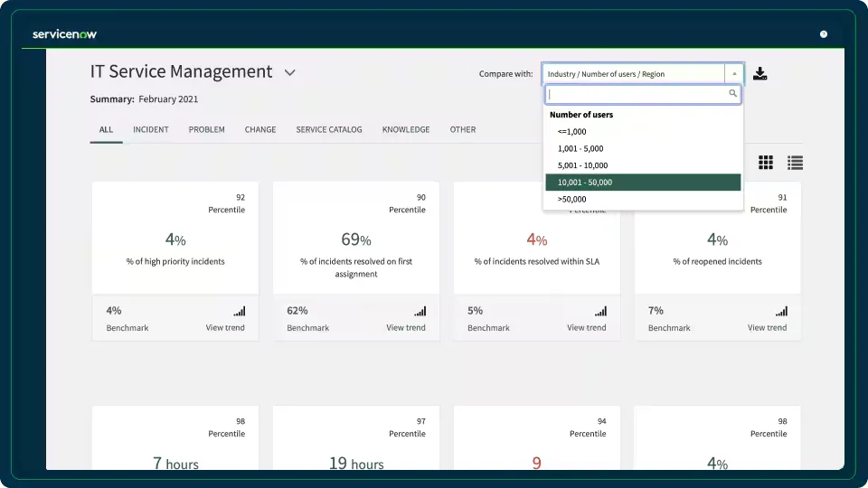Click the 90 percentile value
868x488 pixels.
point(421,197)
